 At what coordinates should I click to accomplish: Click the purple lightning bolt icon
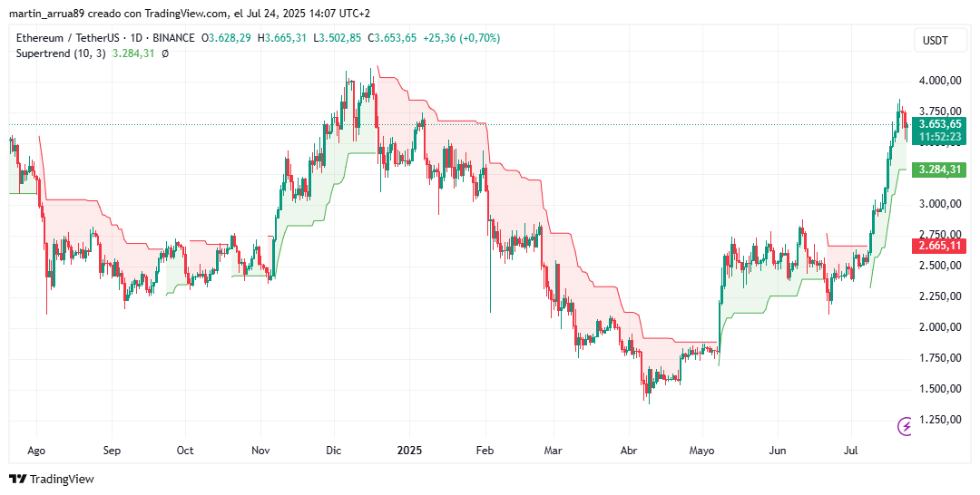(905, 426)
